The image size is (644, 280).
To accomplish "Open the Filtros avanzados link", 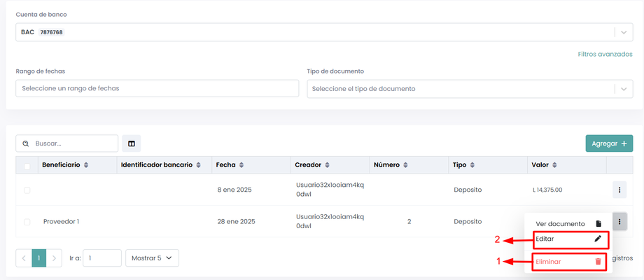I will pos(605,54).
